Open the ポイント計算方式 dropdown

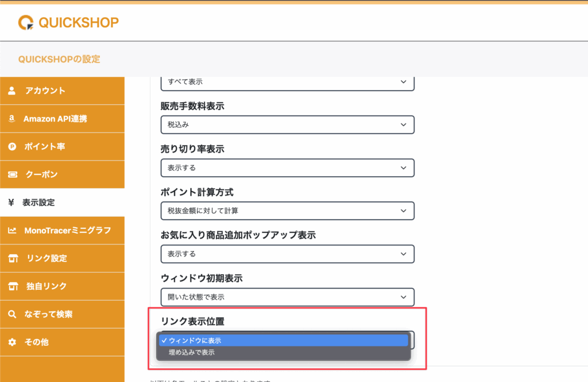288,211
